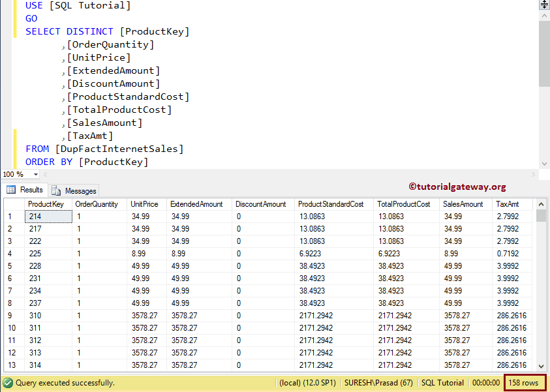Click the 158 rows status bar indicator

(x=525, y=382)
